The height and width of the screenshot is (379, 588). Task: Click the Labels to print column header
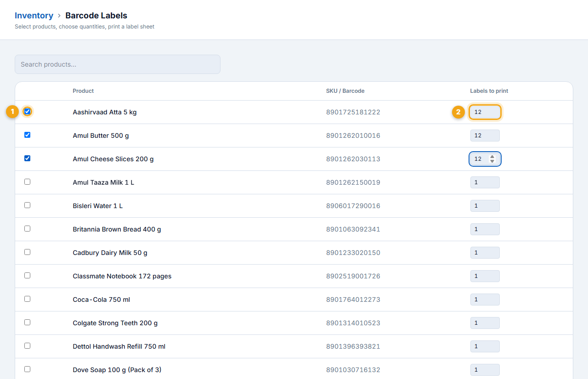489,91
